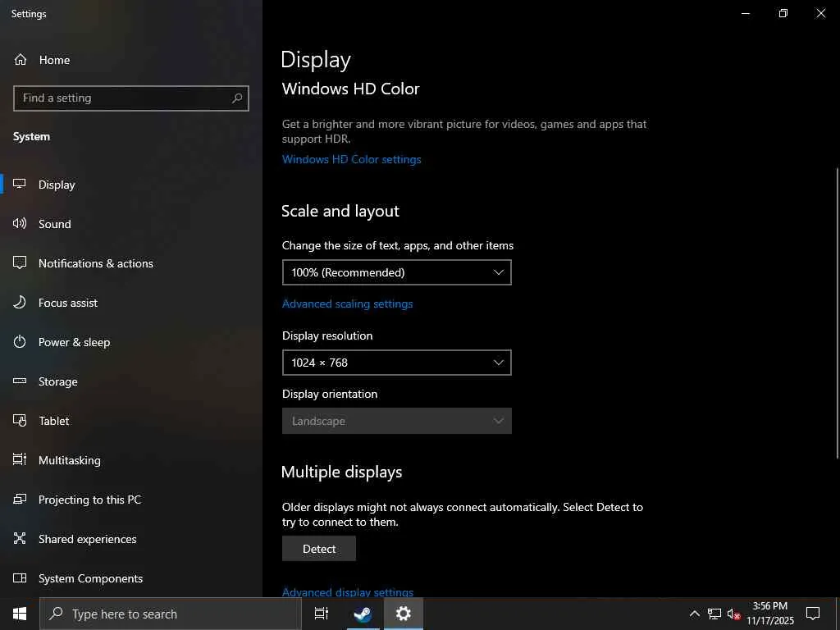Click the Multitasking icon in sidebar
840x630 pixels.
(x=20, y=459)
